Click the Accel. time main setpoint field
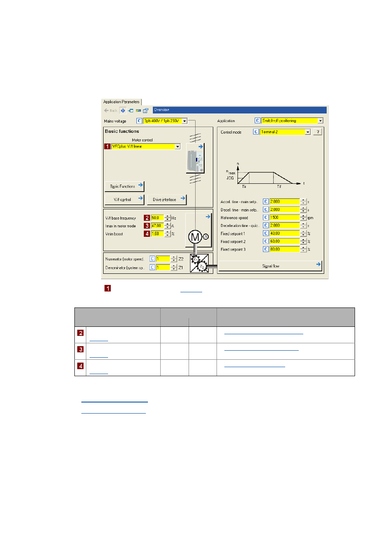This screenshot has height=555, width=392. pyautogui.click(x=285, y=201)
